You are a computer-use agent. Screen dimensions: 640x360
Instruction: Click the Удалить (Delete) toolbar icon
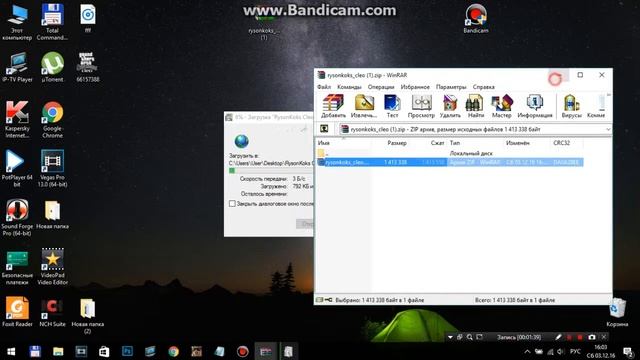pyautogui.click(x=450, y=106)
